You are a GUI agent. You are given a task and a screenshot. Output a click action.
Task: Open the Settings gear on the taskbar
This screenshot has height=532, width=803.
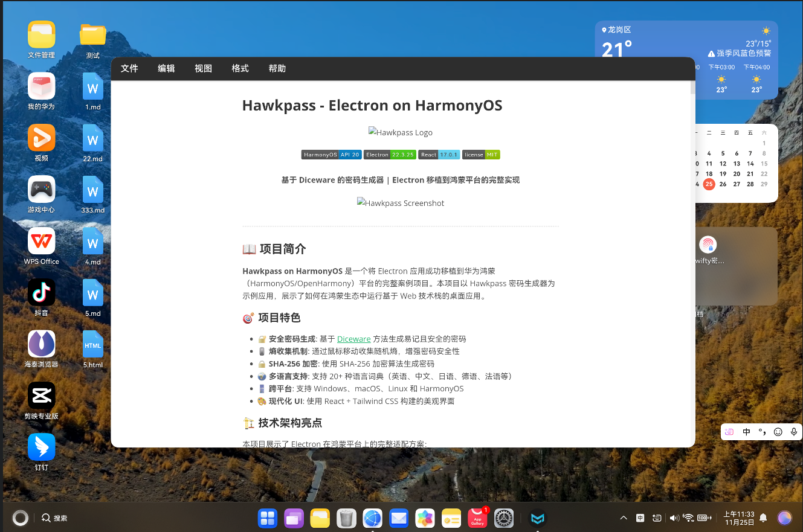503,518
